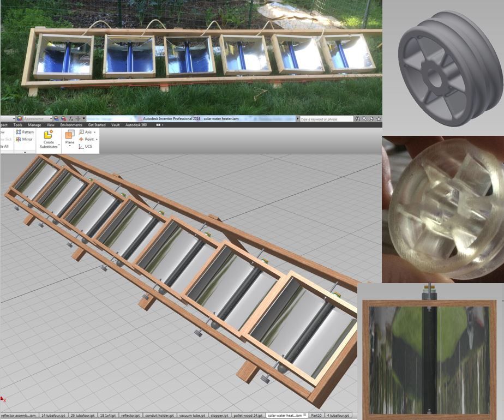Image resolution: width=504 pixels, height=420 pixels.
Task: Open the Manage ribbon tab
Action: [x=34, y=125]
